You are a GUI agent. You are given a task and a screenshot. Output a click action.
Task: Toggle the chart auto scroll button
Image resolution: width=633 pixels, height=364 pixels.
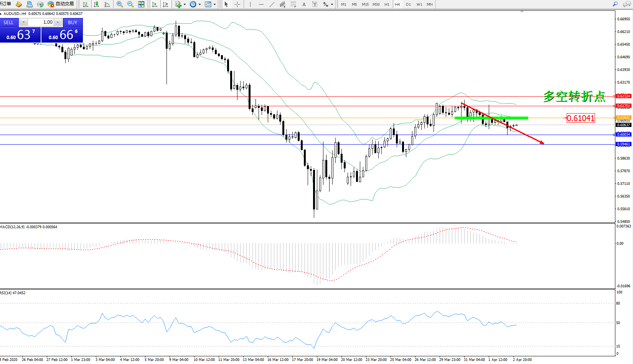coord(155,4)
